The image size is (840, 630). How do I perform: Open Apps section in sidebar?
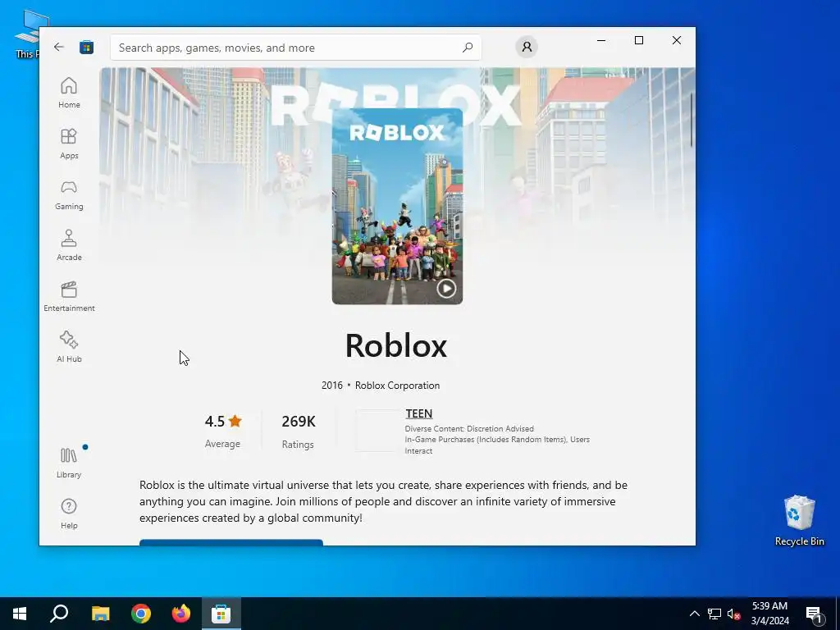coord(69,144)
